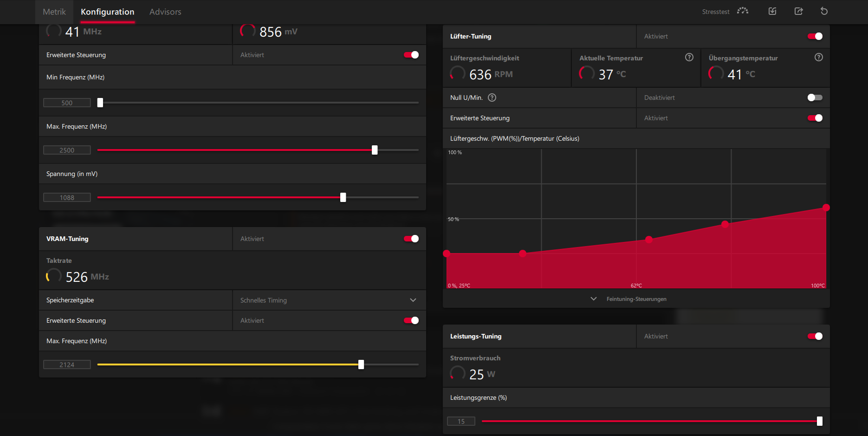868x436 pixels.
Task: Switch to the Metrik tab
Action: [x=54, y=12]
